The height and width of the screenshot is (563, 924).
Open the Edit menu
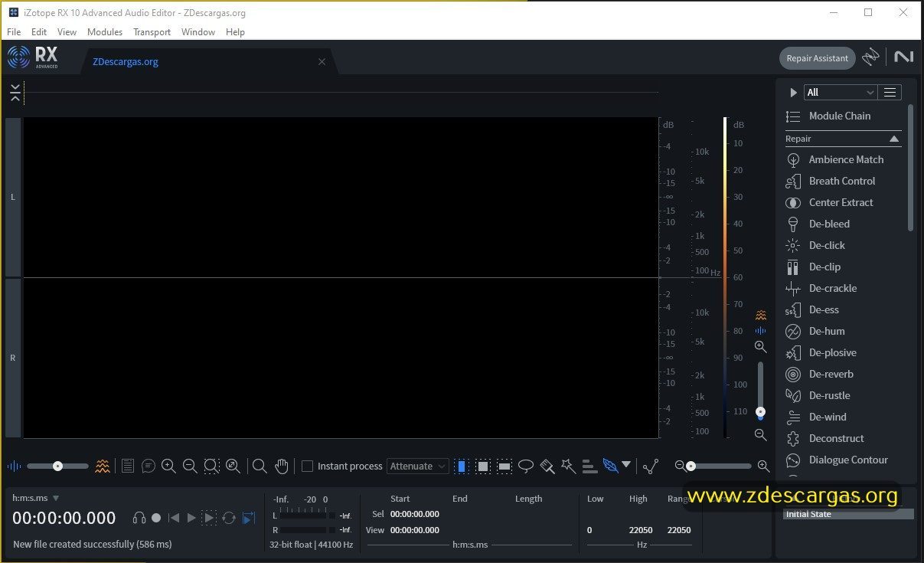point(39,32)
